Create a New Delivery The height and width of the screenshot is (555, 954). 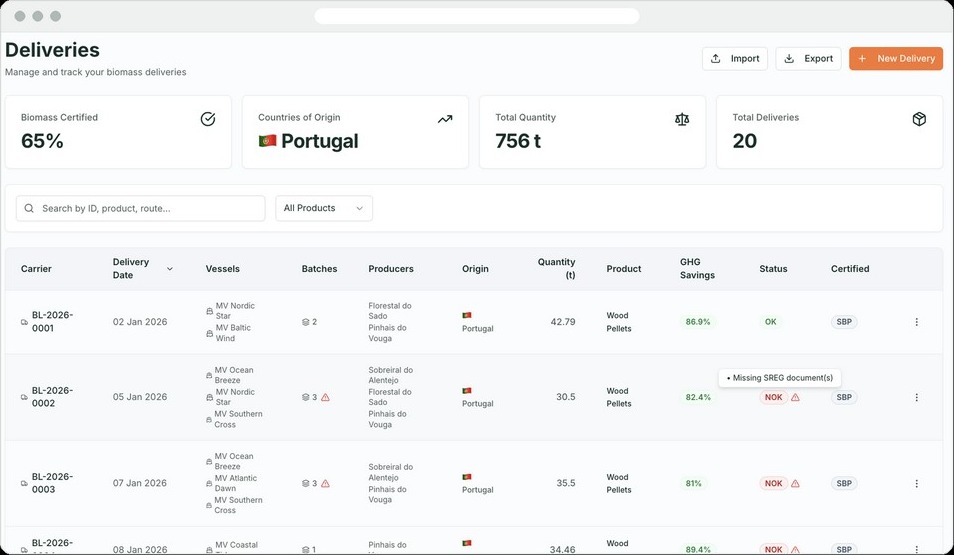pyautogui.click(x=896, y=58)
